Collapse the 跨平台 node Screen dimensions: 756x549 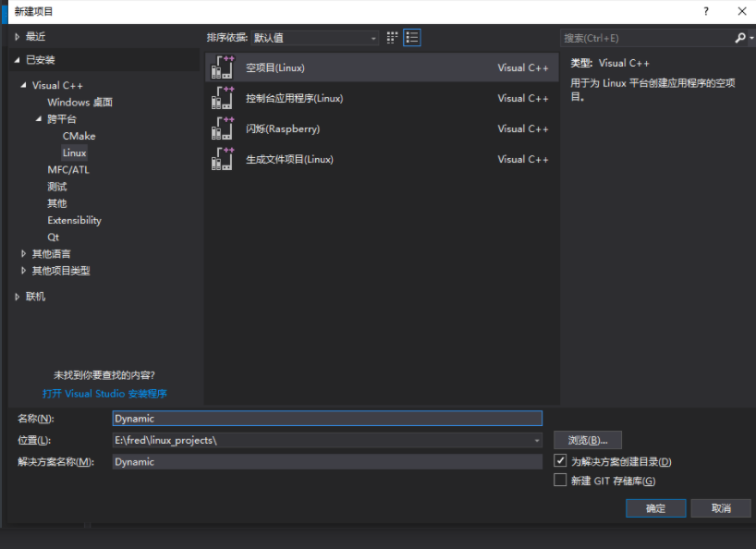39,118
